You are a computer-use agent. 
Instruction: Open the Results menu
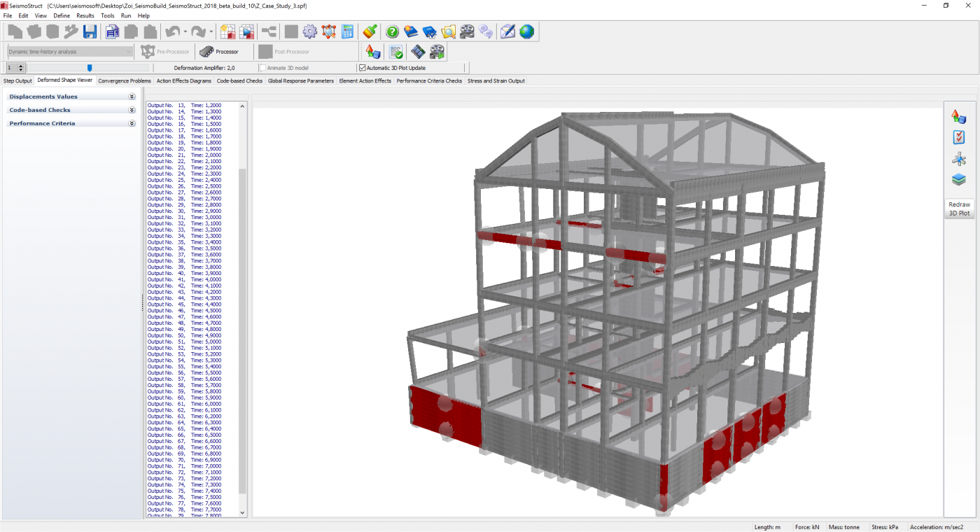[x=85, y=15]
